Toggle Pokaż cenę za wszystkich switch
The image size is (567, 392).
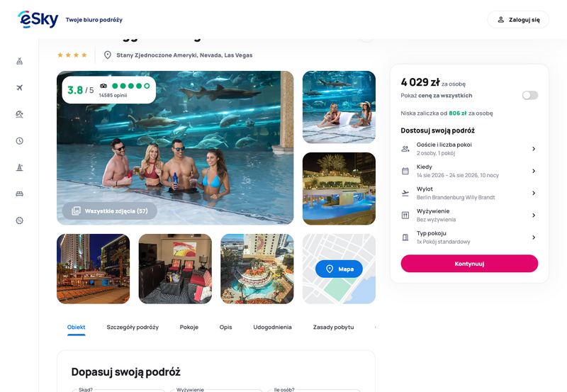click(x=529, y=96)
